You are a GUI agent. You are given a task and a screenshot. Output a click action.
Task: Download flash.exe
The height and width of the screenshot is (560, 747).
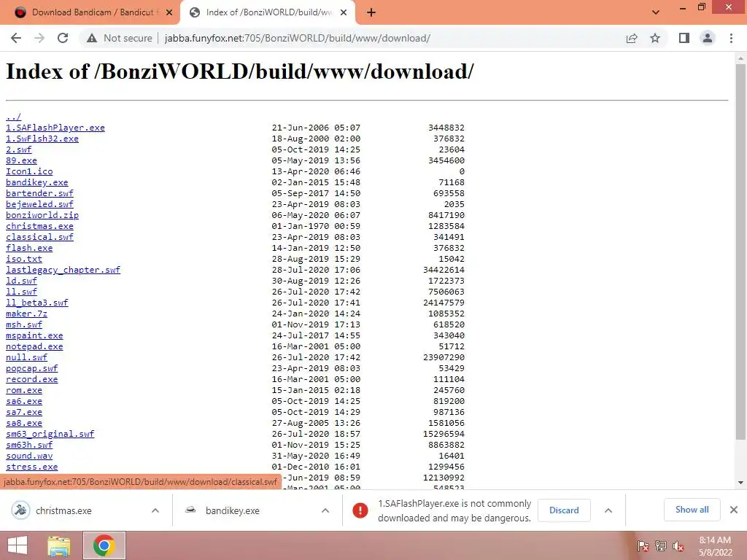click(29, 248)
